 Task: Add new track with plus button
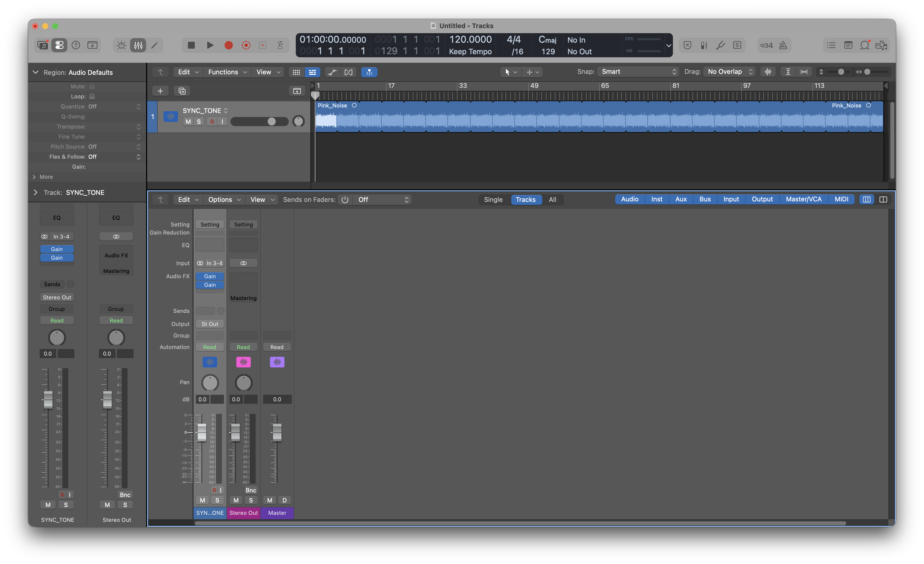(160, 91)
